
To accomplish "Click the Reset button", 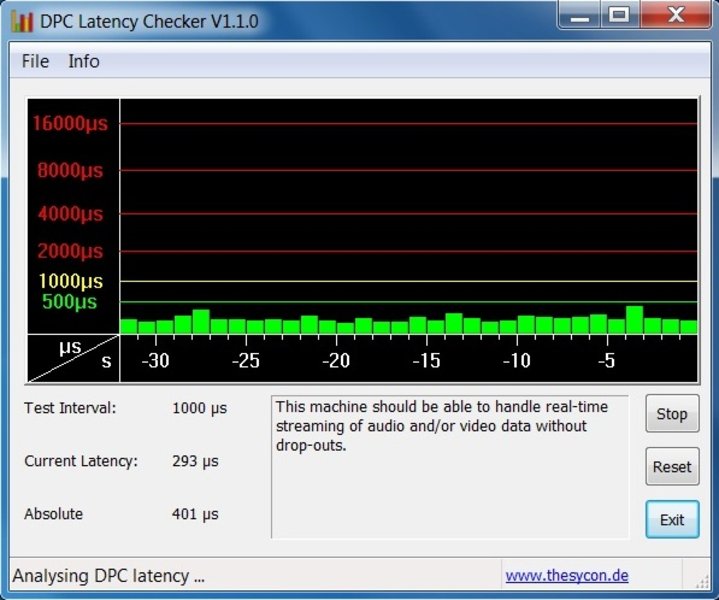I will click(x=672, y=467).
